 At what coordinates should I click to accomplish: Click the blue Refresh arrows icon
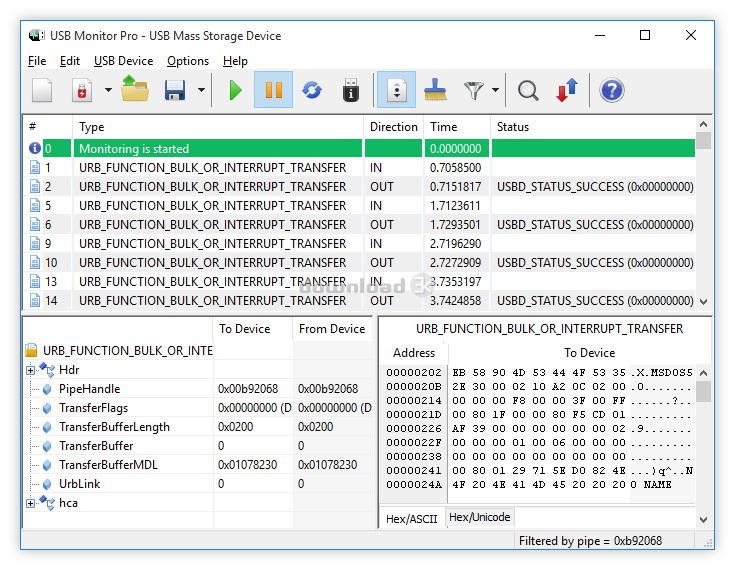(x=312, y=90)
